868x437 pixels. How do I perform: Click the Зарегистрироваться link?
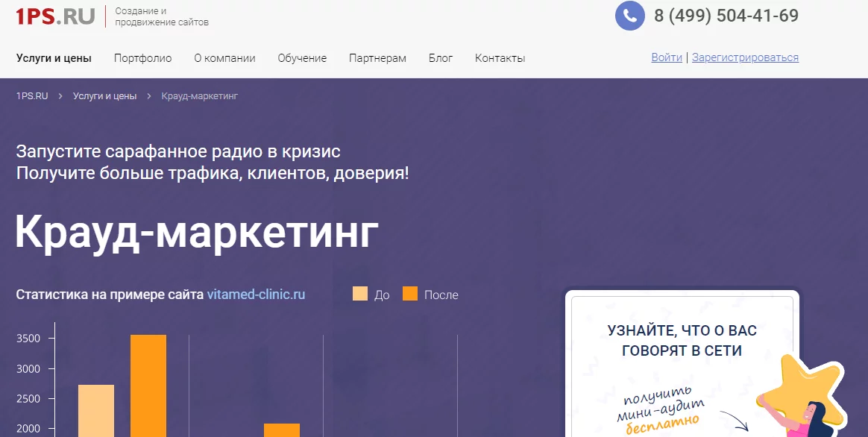coord(745,57)
